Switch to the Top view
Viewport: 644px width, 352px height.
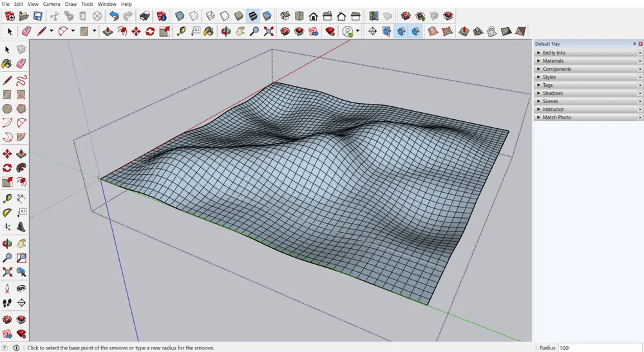299,16
